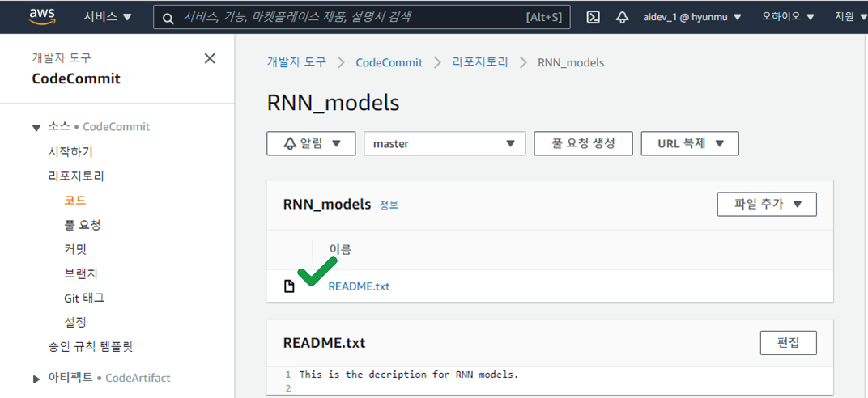Open the master branch selector
This screenshot has height=398, width=868.
click(445, 144)
